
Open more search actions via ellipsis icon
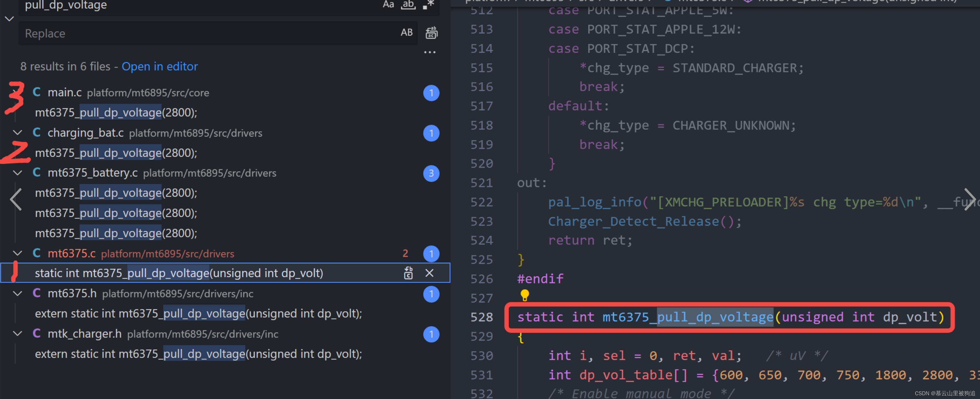[x=429, y=52]
